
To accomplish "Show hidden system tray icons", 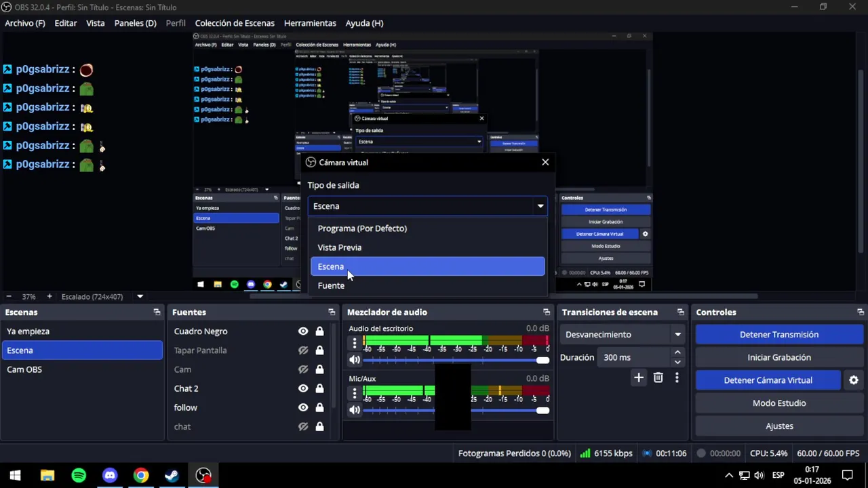I will pyautogui.click(x=728, y=476).
